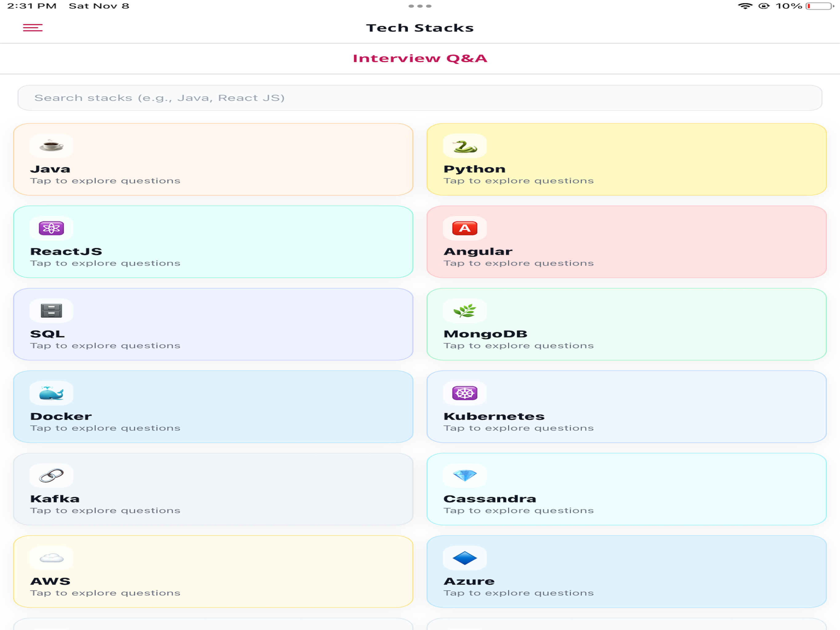Open the MongoDB card's explore questions text

point(519,346)
